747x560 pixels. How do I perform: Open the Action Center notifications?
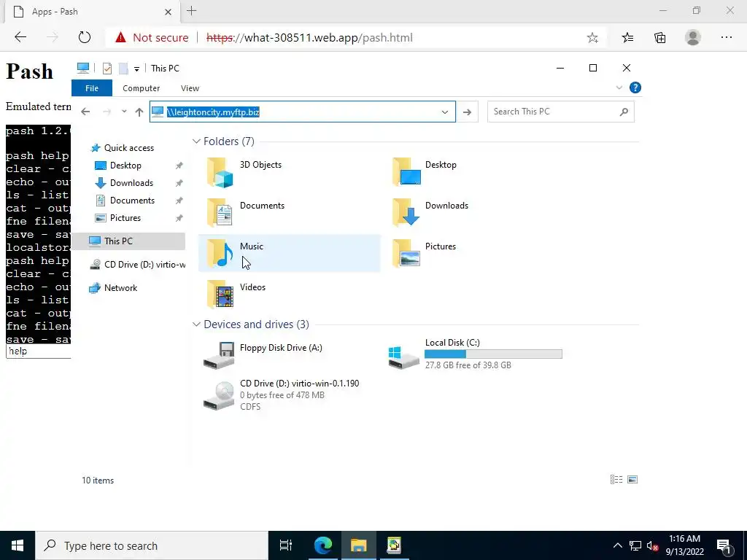[x=724, y=545]
